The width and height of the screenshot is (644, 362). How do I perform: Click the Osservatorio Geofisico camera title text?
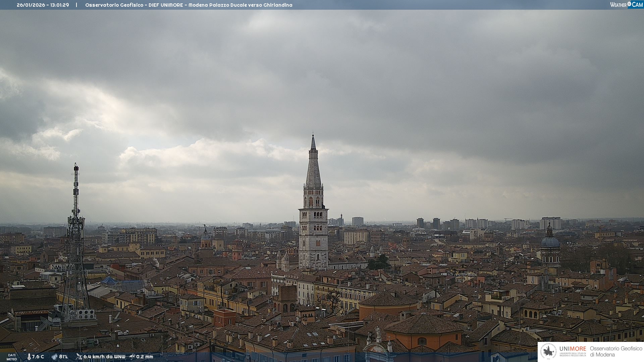click(x=189, y=5)
